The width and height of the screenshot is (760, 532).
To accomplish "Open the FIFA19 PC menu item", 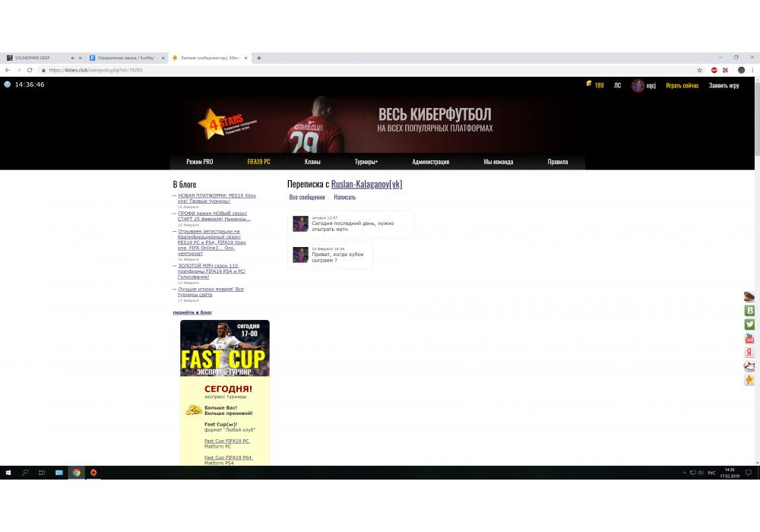I will click(258, 162).
